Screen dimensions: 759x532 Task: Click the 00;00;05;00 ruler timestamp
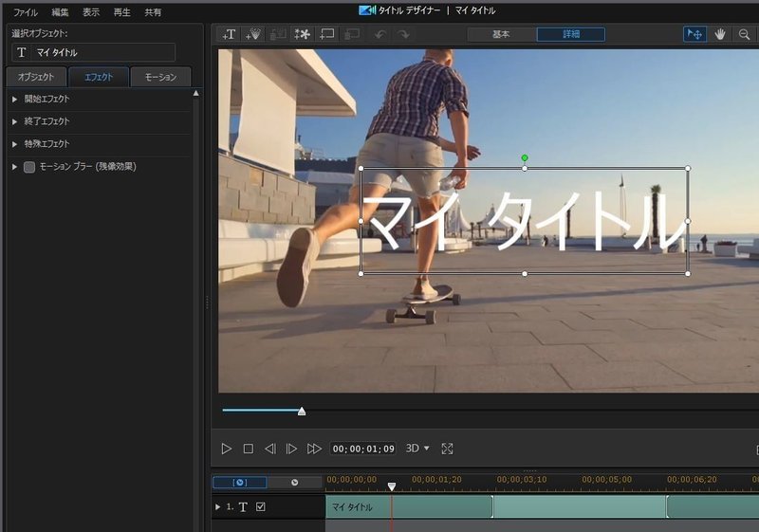tap(607, 479)
